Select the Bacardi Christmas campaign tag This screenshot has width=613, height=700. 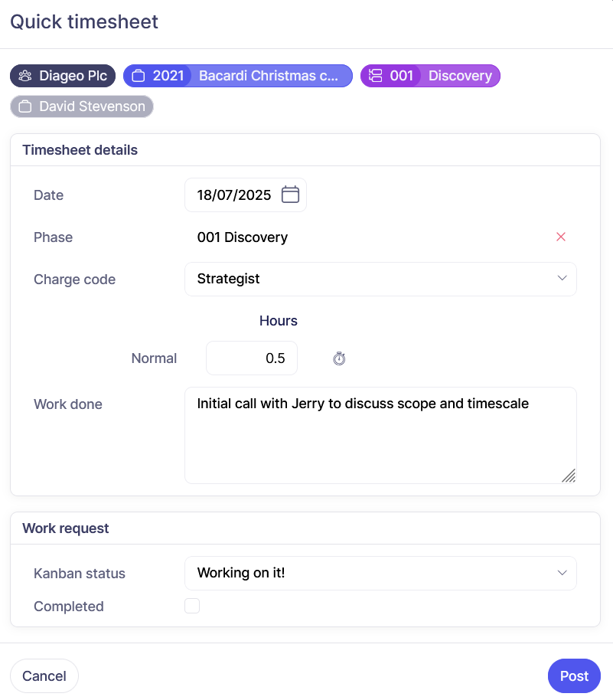(x=268, y=76)
